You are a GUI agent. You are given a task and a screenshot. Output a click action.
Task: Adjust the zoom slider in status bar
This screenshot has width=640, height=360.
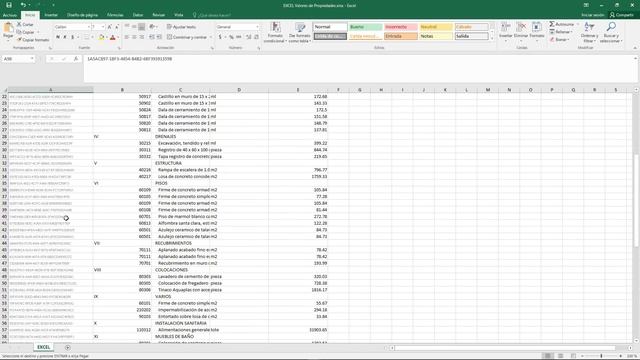pos(601,356)
